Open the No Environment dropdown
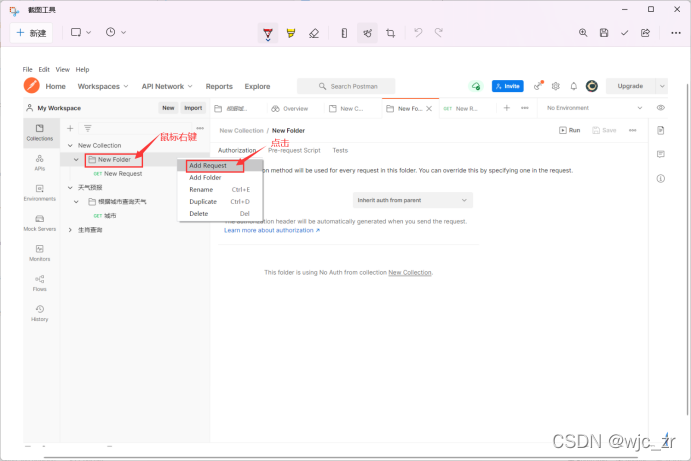The image size is (691, 461). point(594,108)
